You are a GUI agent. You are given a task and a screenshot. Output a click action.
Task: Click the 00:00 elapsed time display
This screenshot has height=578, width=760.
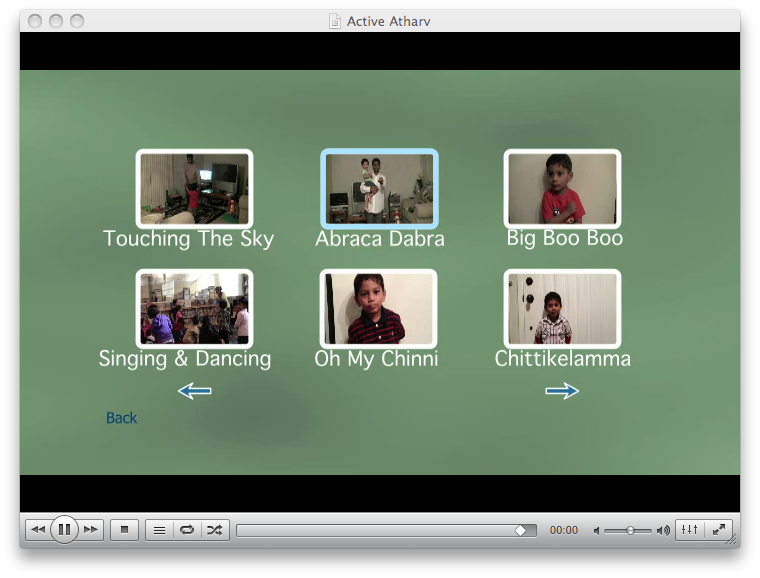[564, 530]
